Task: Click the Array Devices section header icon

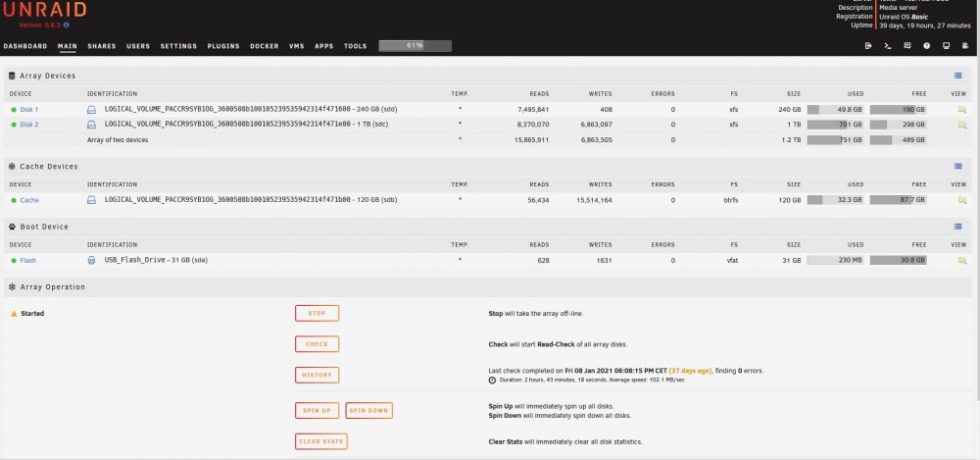Action: (12, 76)
